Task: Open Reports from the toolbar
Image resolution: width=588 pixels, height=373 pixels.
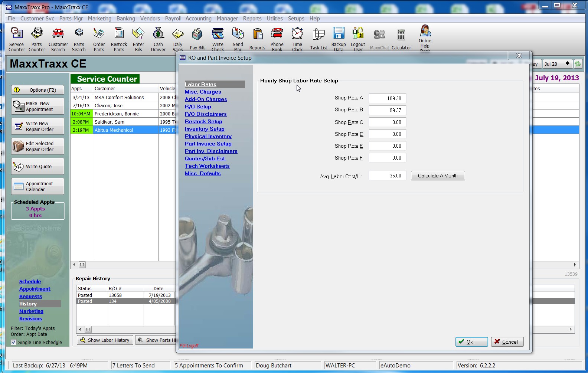Action: (257, 39)
